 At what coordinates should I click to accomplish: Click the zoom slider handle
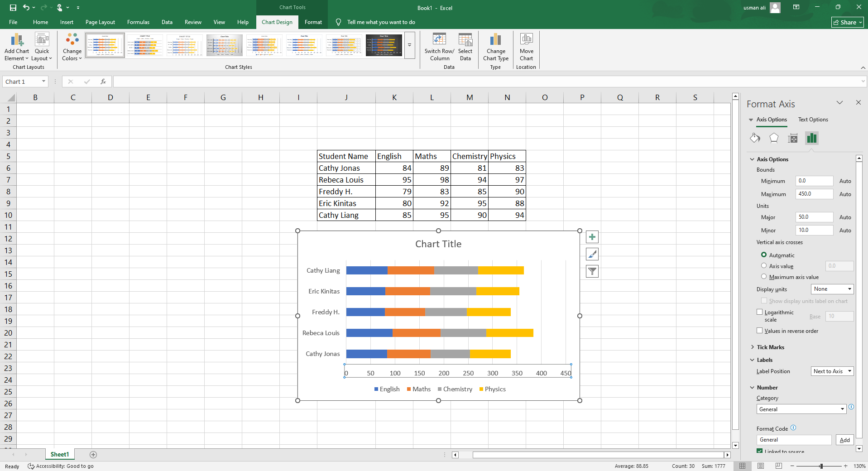pyautogui.click(x=821, y=466)
